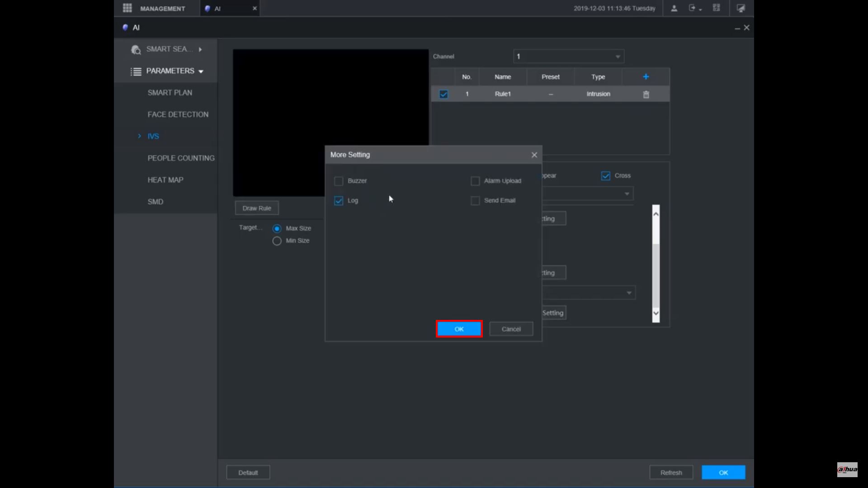The width and height of the screenshot is (868, 488).
Task: Open the QR code icon in top bar
Action: coord(717,8)
